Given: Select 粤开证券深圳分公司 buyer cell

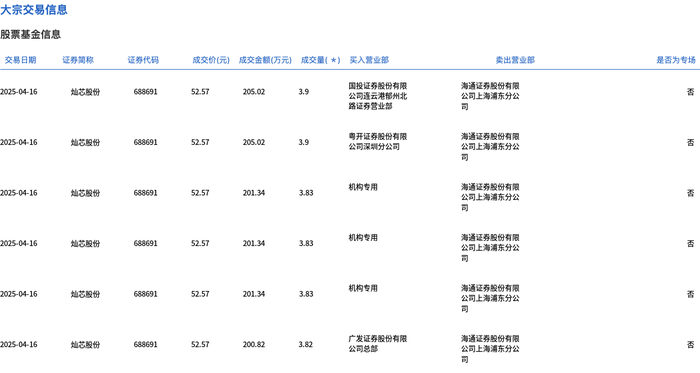Looking at the screenshot, I should [378, 141].
